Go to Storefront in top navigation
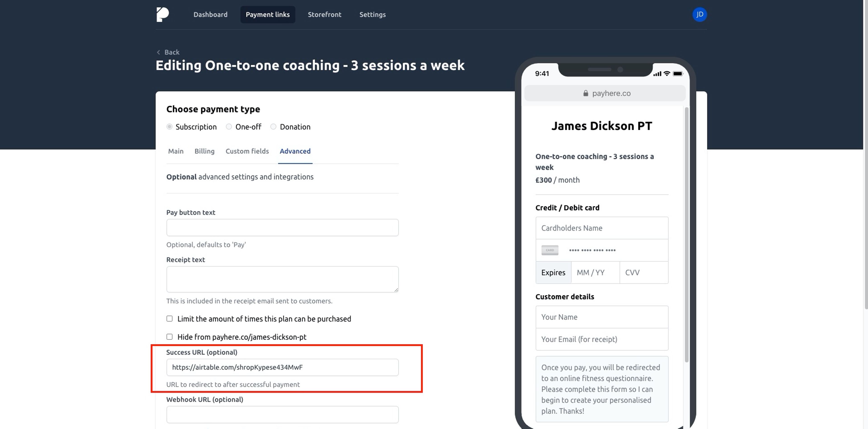 point(325,14)
